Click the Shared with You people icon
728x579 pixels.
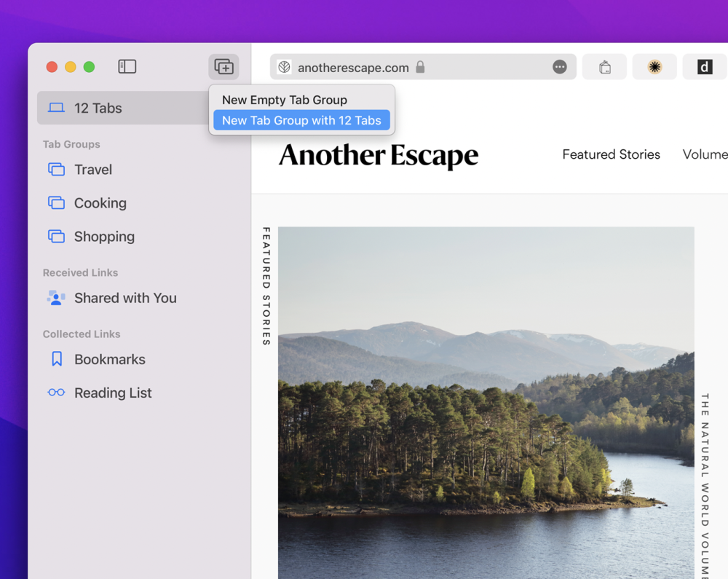[x=56, y=298]
